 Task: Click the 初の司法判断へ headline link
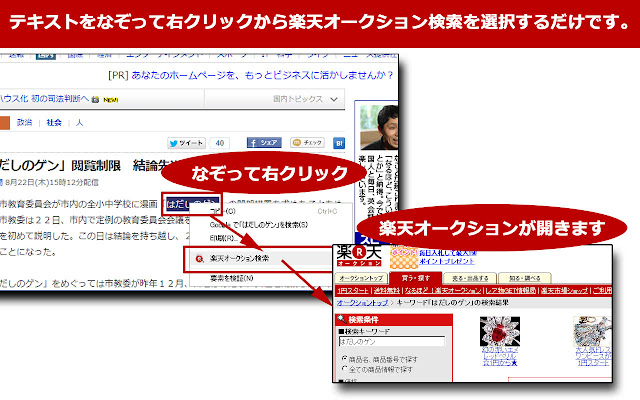pos(60,99)
